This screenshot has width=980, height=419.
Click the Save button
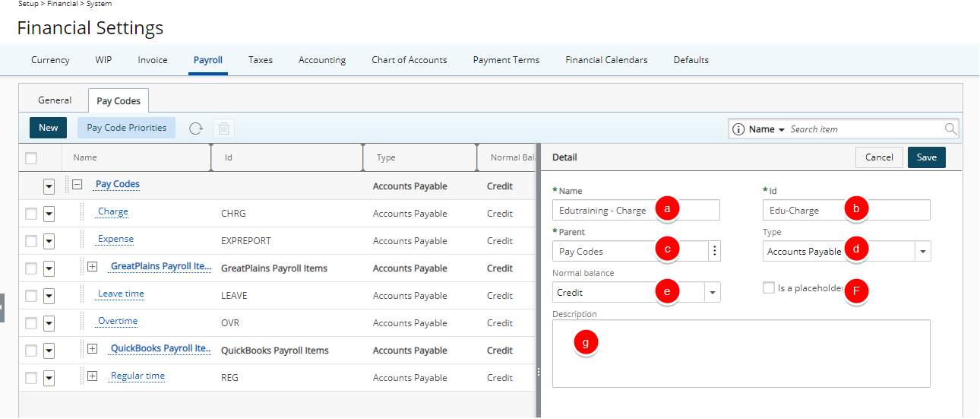pyautogui.click(x=926, y=157)
